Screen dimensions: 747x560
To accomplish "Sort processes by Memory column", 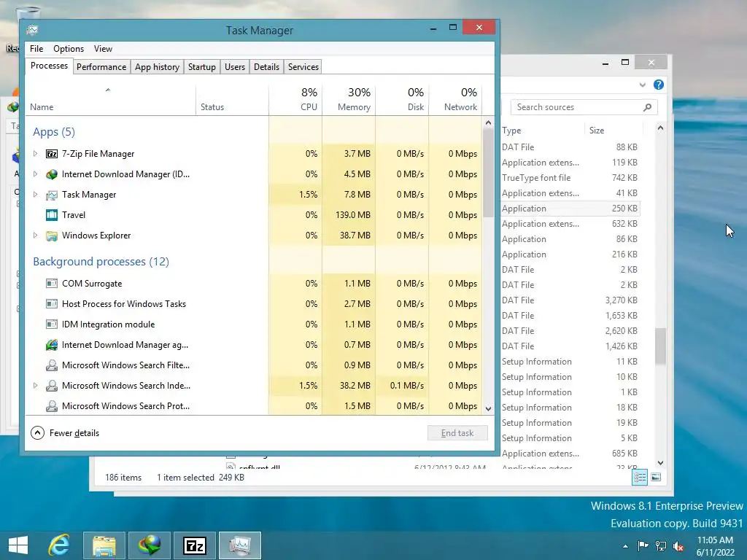I will coord(349,100).
